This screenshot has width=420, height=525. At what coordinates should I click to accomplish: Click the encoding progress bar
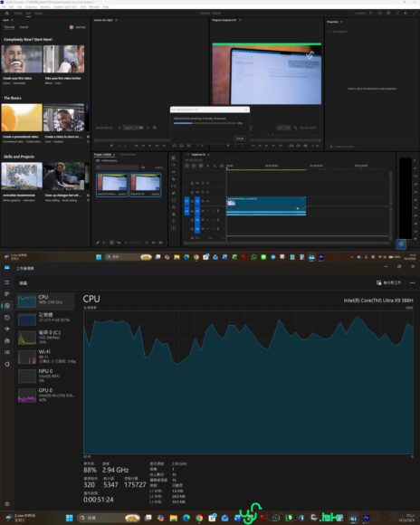point(205,123)
